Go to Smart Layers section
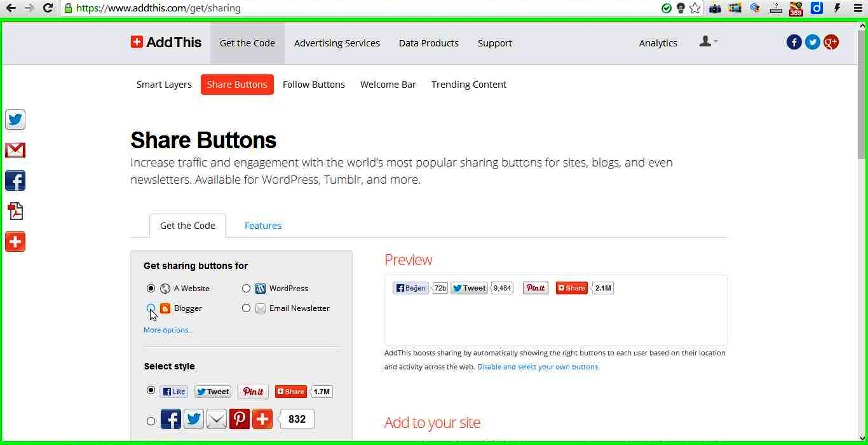The width and height of the screenshot is (868, 445). point(164,85)
